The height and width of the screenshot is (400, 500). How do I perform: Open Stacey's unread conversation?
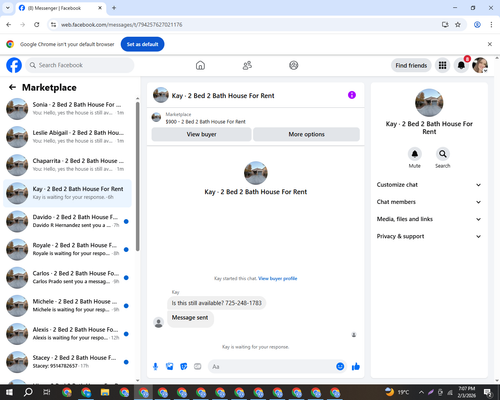pos(67,362)
